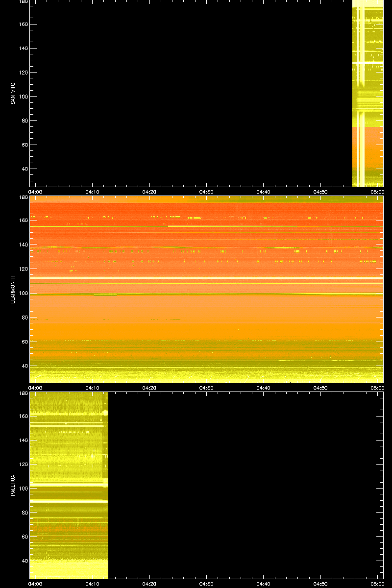Pick the 04:20 time label under Palehua panel

pos(149,584)
